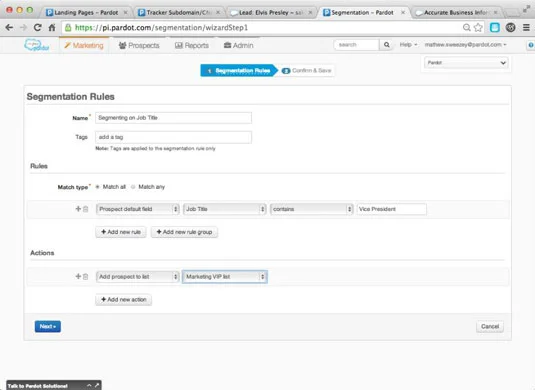The image size is (535, 390).
Task: Go back using the browser back arrow
Action: 9,27
